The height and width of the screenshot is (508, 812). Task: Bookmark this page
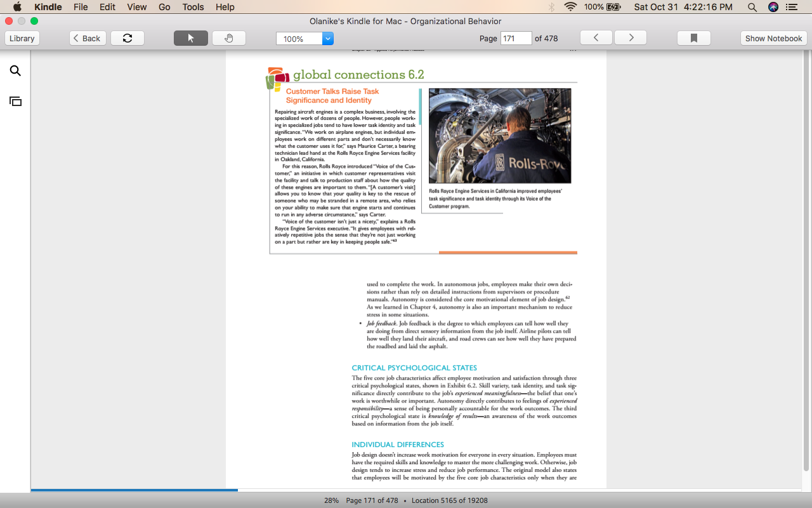coord(694,38)
